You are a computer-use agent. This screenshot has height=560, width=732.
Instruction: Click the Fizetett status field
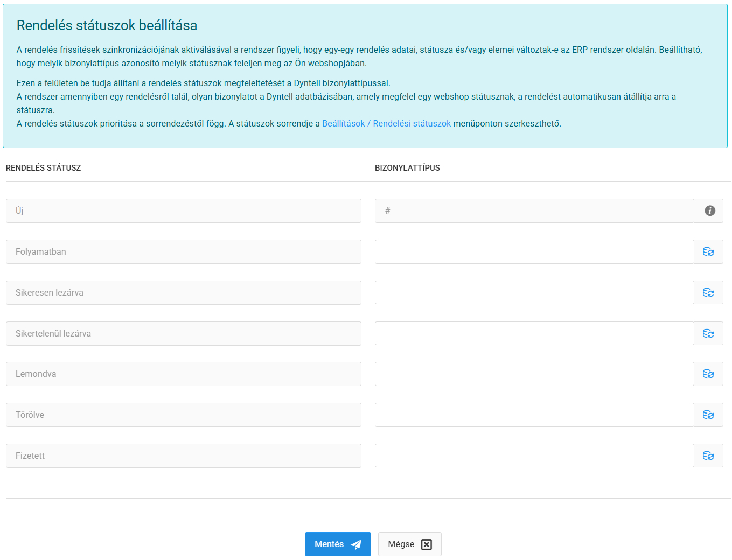(x=183, y=456)
